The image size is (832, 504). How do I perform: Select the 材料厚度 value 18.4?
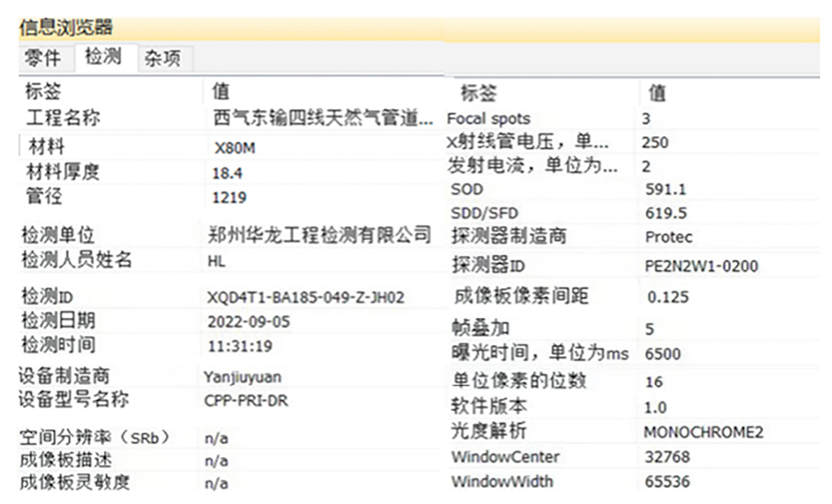(228, 173)
